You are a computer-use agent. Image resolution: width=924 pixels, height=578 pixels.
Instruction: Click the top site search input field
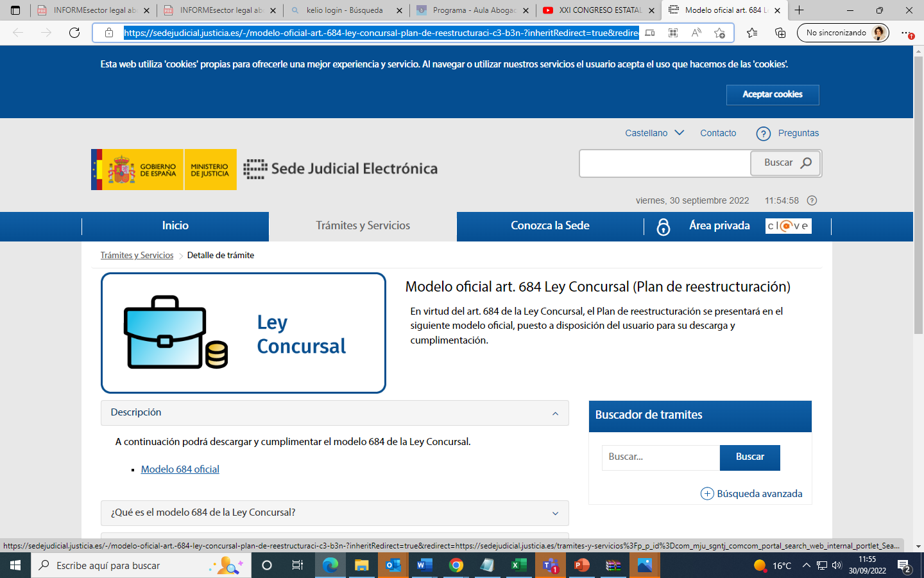665,163
